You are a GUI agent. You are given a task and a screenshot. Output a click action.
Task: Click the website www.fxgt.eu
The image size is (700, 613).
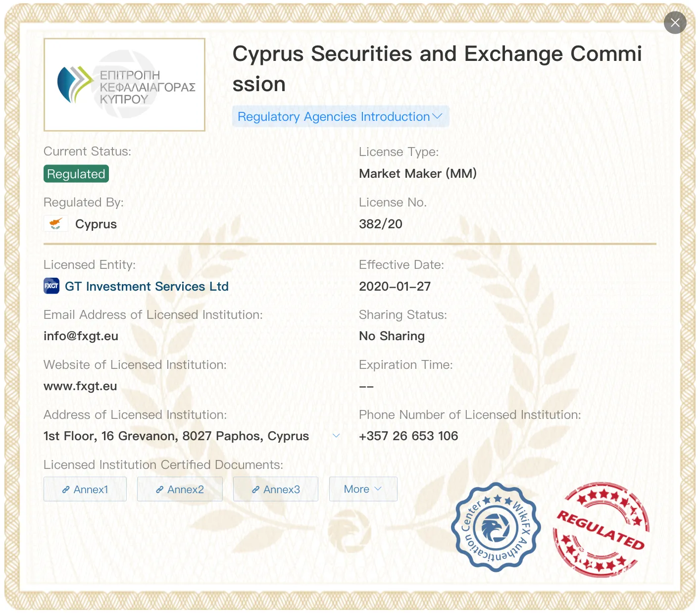(80, 386)
